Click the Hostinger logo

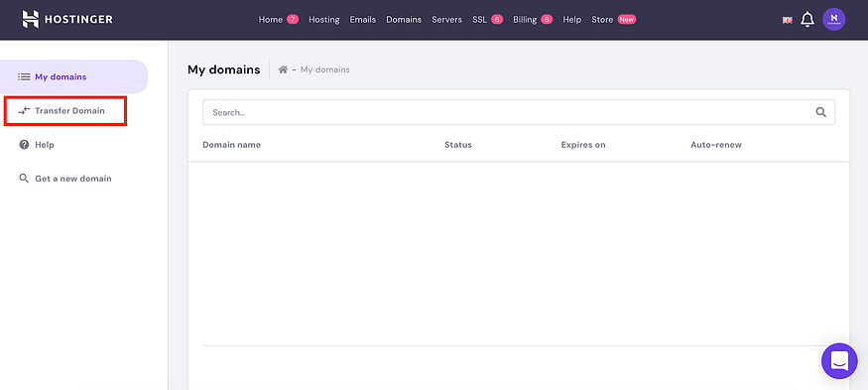pyautogui.click(x=67, y=20)
